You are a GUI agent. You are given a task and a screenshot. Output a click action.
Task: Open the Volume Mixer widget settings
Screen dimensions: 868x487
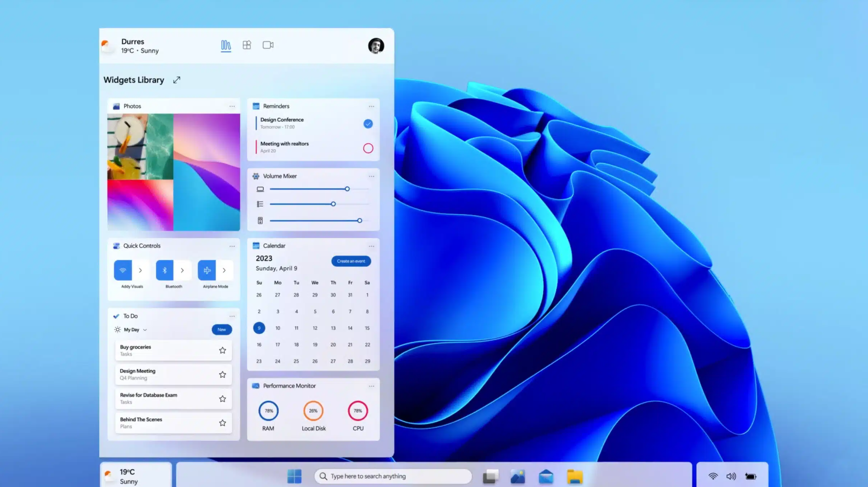[371, 176]
